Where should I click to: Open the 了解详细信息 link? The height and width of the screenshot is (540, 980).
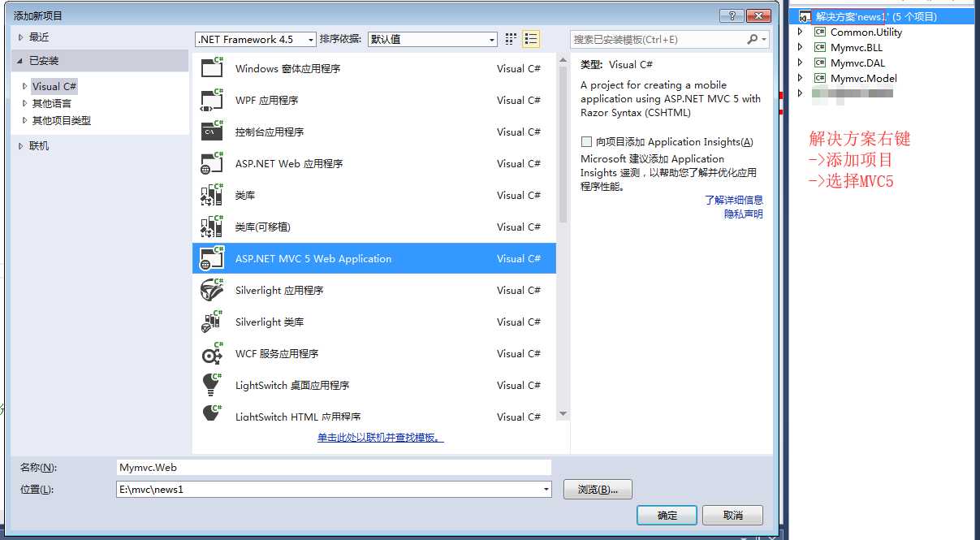[733, 200]
